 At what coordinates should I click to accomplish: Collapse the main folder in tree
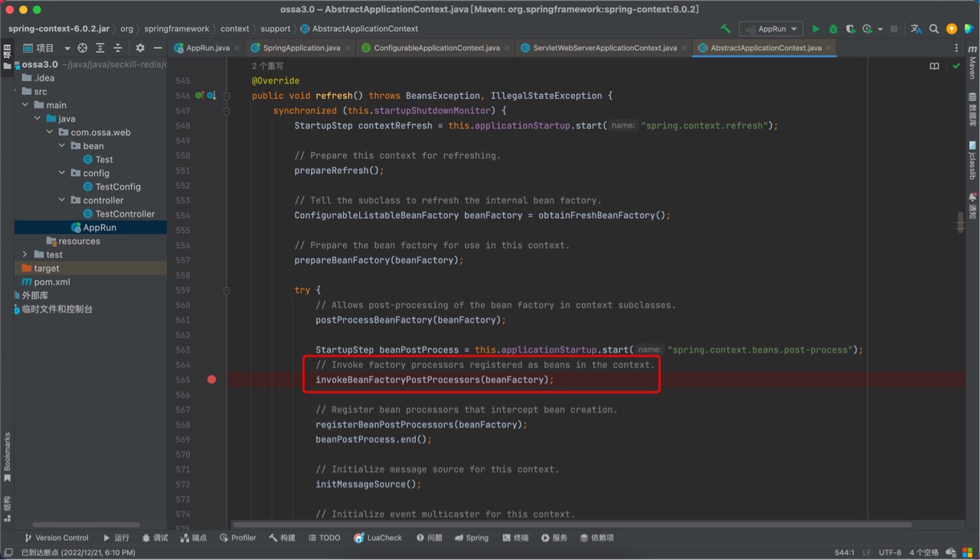click(x=25, y=105)
